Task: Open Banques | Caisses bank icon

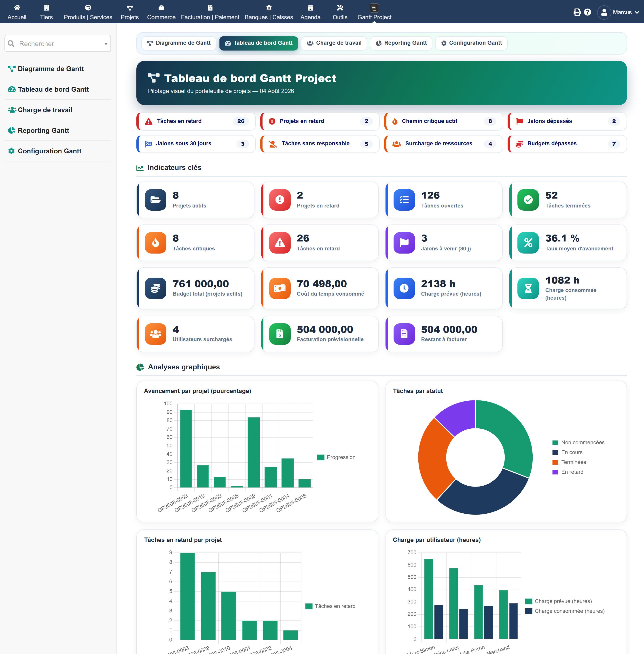Action: click(269, 7)
